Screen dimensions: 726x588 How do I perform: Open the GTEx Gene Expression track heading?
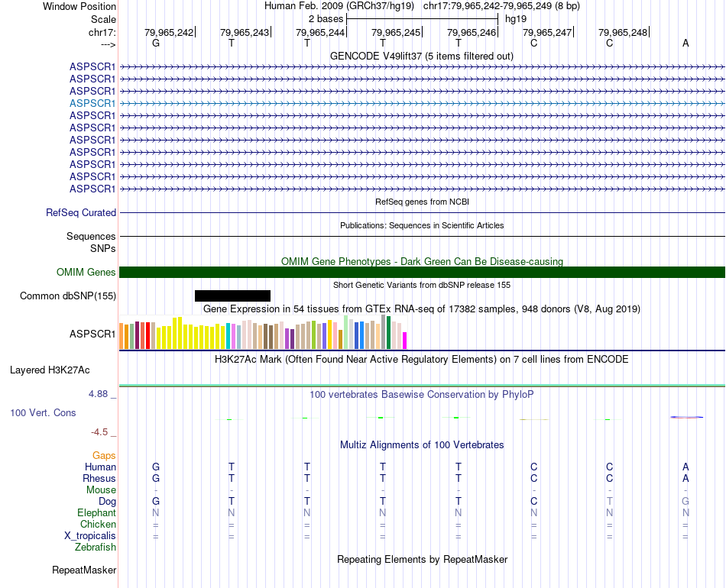tap(422, 309)
